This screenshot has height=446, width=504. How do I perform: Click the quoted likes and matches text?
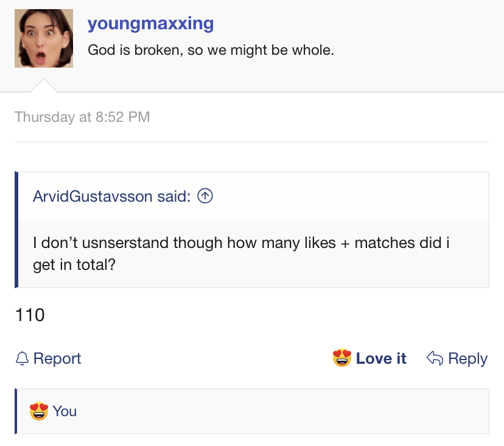[241, 253]
